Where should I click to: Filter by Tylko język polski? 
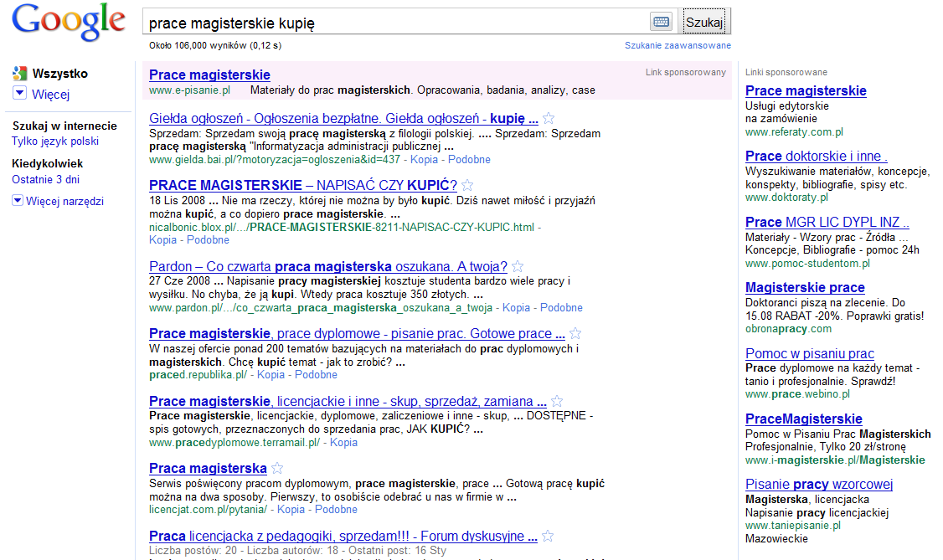click(55, 141)
